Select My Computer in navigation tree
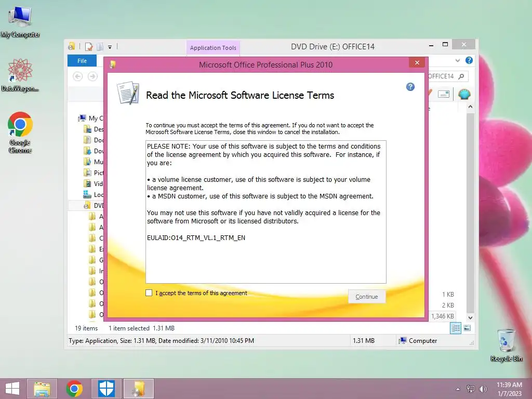Screen dimensions: 532x399 pyautogui.click(x=91, y=118)
